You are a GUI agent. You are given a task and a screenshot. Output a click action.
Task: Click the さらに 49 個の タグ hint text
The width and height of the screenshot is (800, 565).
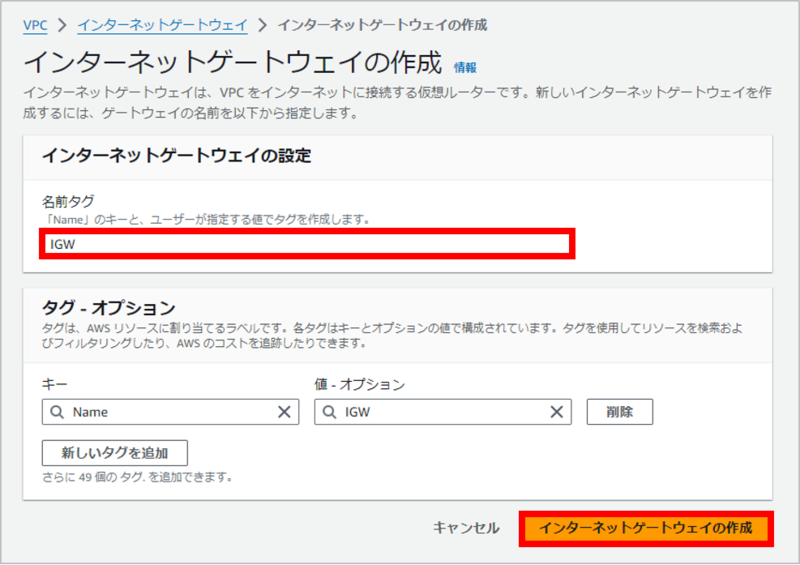click(x=138, y=477)
